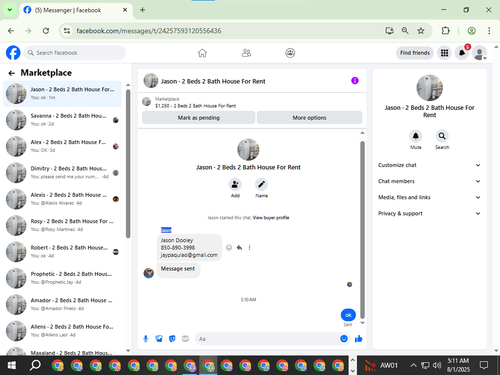
Task: Open Chrome zoom magnifier icon
Action: coord(405,31)
